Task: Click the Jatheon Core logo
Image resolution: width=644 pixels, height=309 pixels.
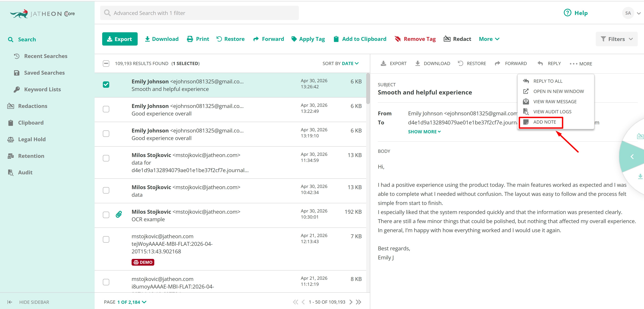Action: tap(42, 13)
